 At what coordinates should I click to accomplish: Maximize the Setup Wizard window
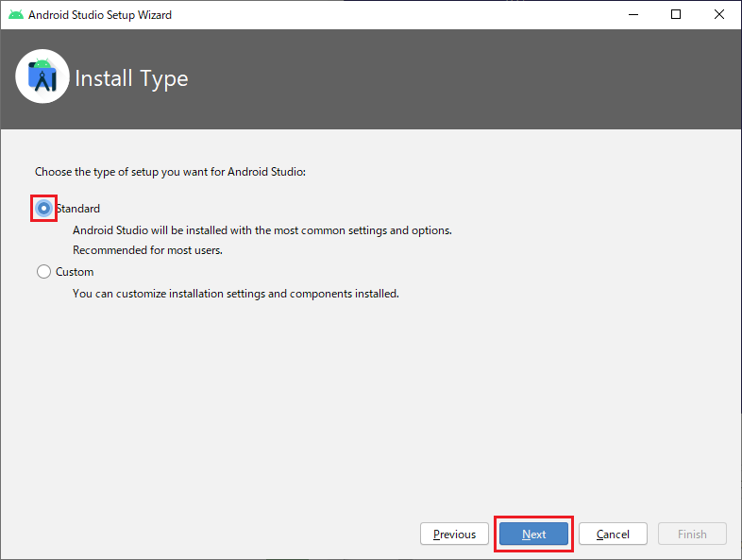[x=676, y=15]
